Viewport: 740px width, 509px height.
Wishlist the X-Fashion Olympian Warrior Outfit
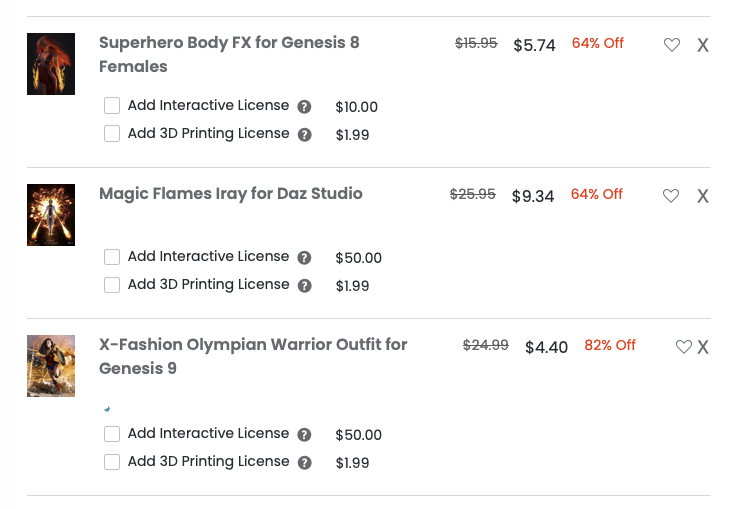pos(684,347)
